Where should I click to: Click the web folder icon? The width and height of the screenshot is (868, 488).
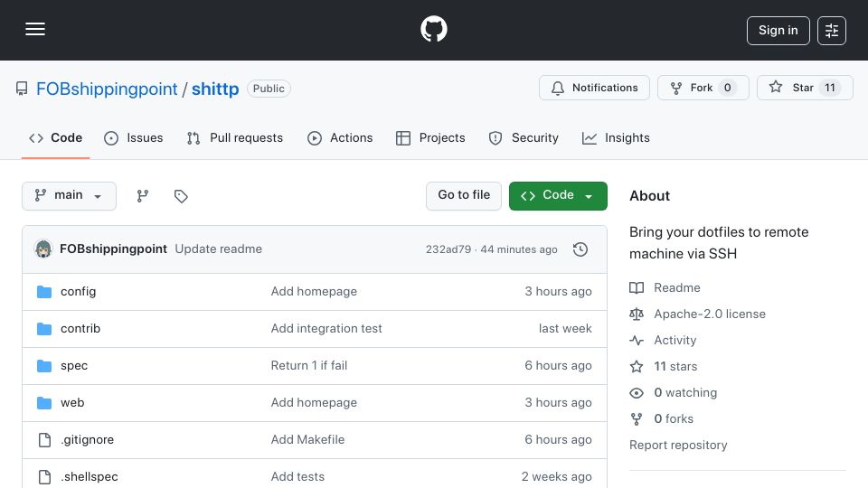tap(44, 403)
